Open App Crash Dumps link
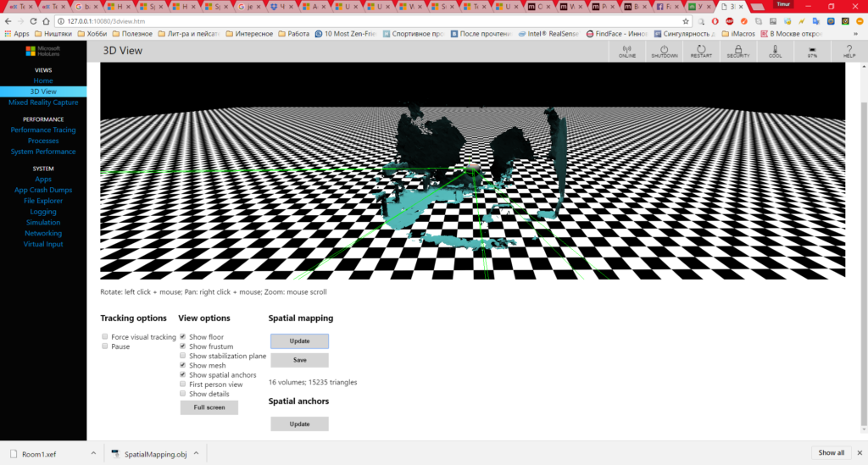Image resolution: width=868 pixels, height=465 pixels. (x=43, y=190)
